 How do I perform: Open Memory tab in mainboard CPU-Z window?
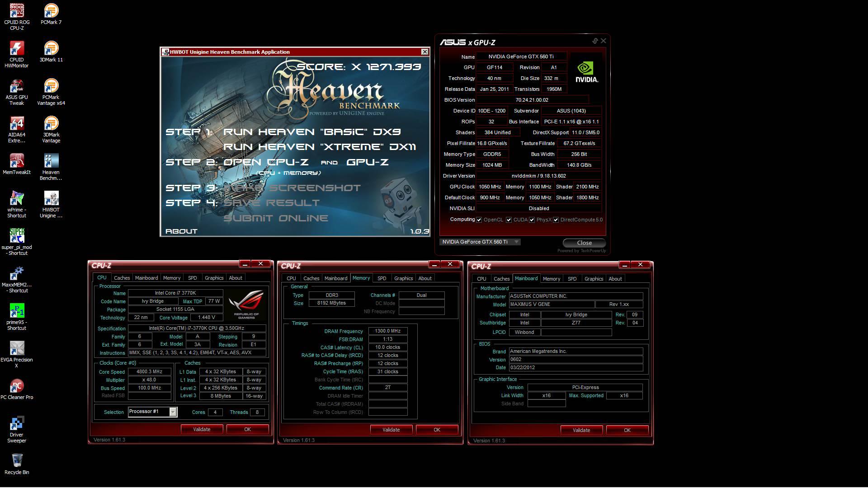(551, 279)
